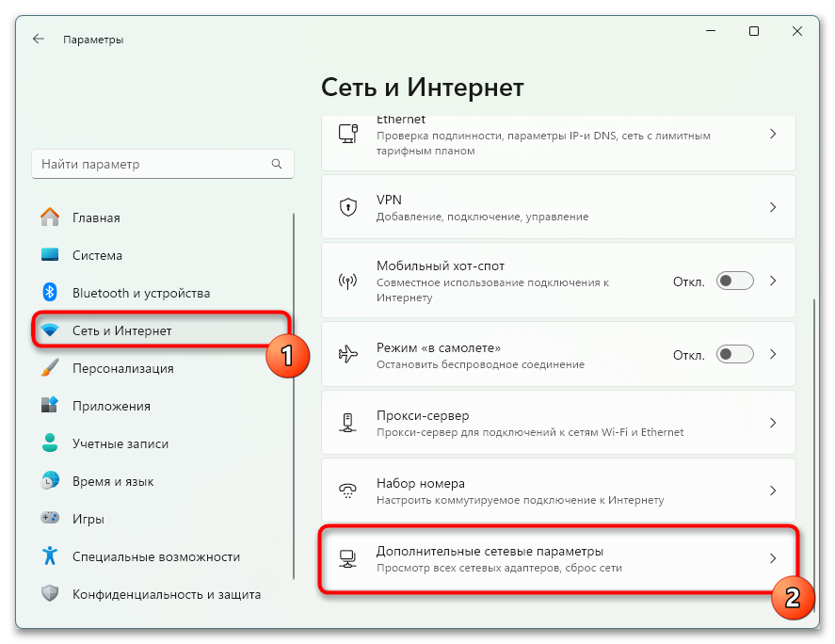The width and height of the screenshot is (835, 644).
Task: Click the airplane mode icon
Action: tap(348, 354)
